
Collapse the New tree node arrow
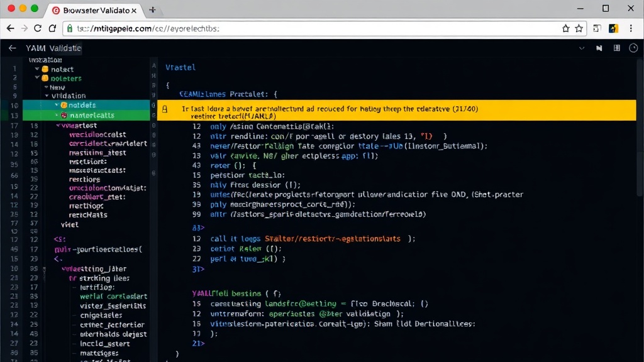[x=47, y=87]
